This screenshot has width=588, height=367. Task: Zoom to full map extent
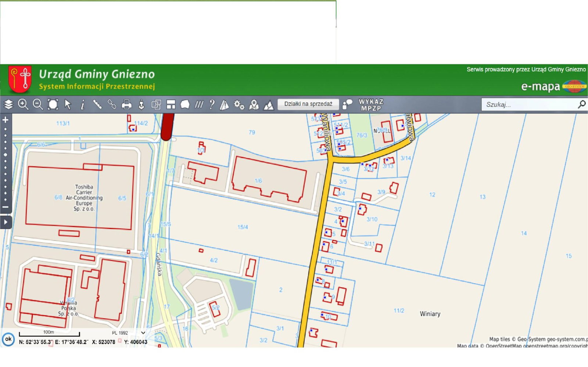53,105
